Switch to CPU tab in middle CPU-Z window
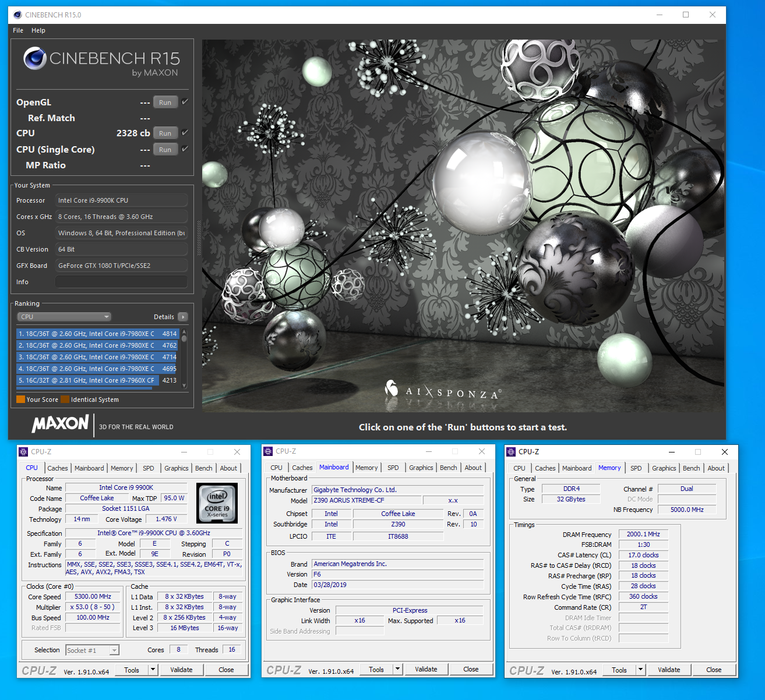Screen dimensions: 765x700 [x=277, y=468]
